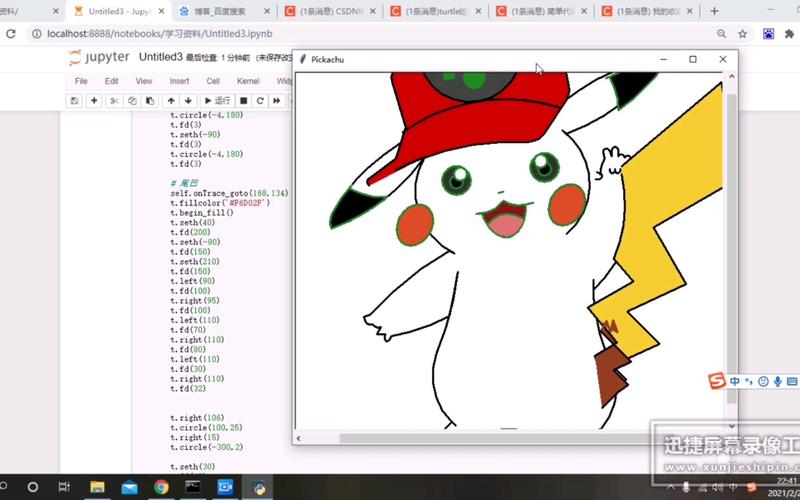Screen dimensions: 800x500
Task: Click the Pickachu window vertical scrollbar thumb
Action: click(x=731, y=248)
